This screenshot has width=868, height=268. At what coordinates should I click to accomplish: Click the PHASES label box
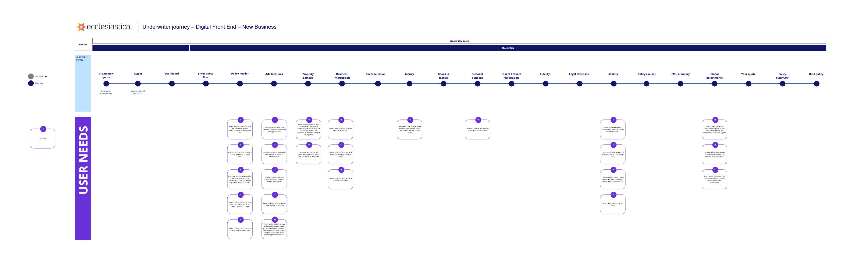83,44
